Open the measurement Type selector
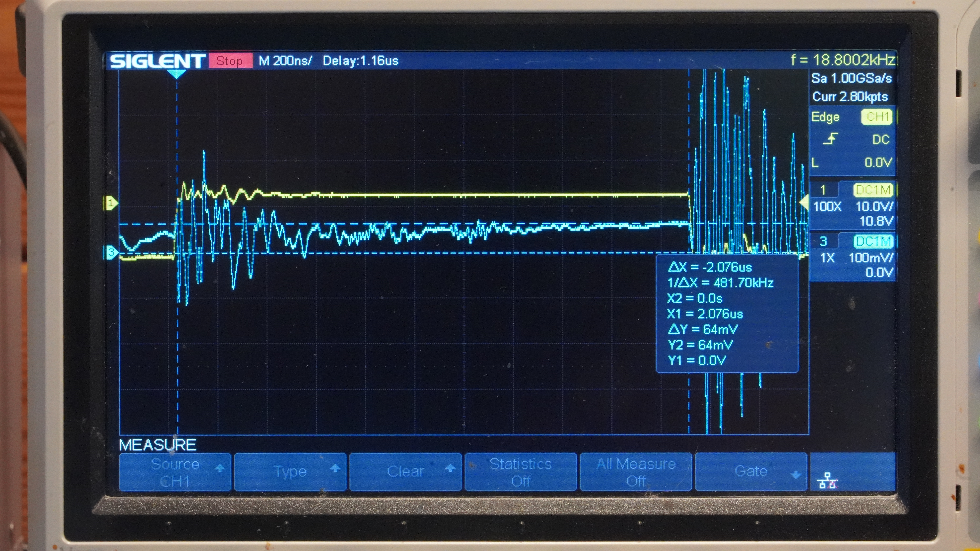 coord(290,472)
